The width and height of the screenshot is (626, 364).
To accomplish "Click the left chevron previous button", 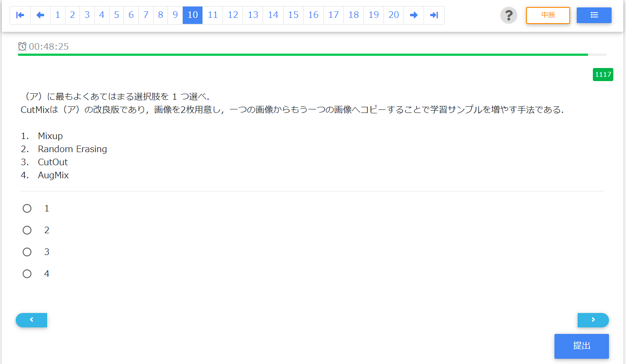I will [x=31, y=320].
